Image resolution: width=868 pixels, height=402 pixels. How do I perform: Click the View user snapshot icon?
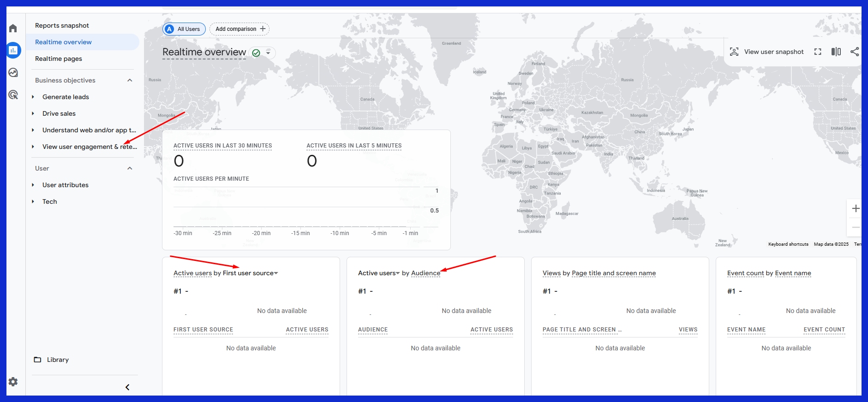734,52
